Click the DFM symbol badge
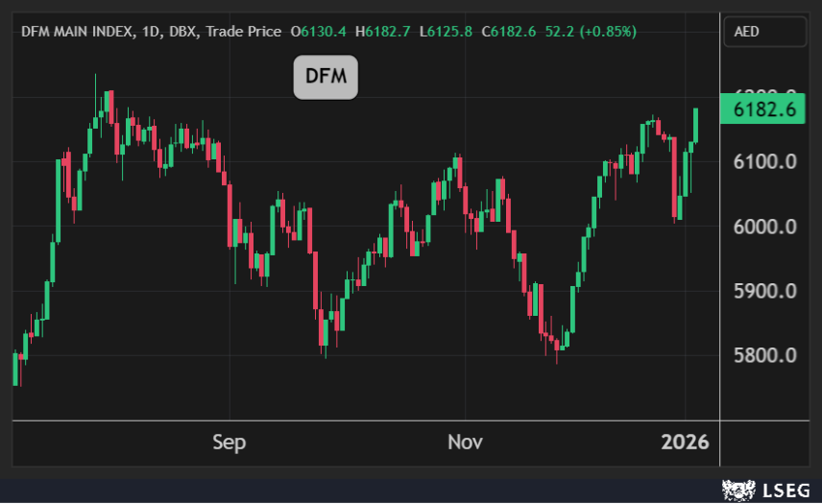Screen dimensions: 822x504 [x=326, y=77]
